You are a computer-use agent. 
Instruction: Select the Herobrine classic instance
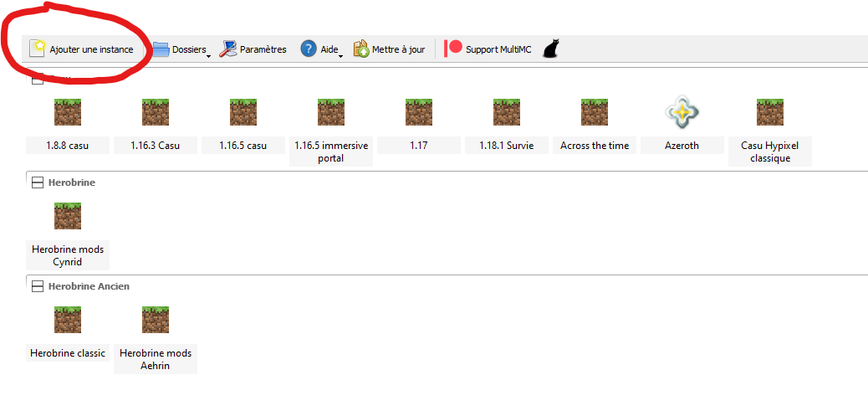[68, 333]
